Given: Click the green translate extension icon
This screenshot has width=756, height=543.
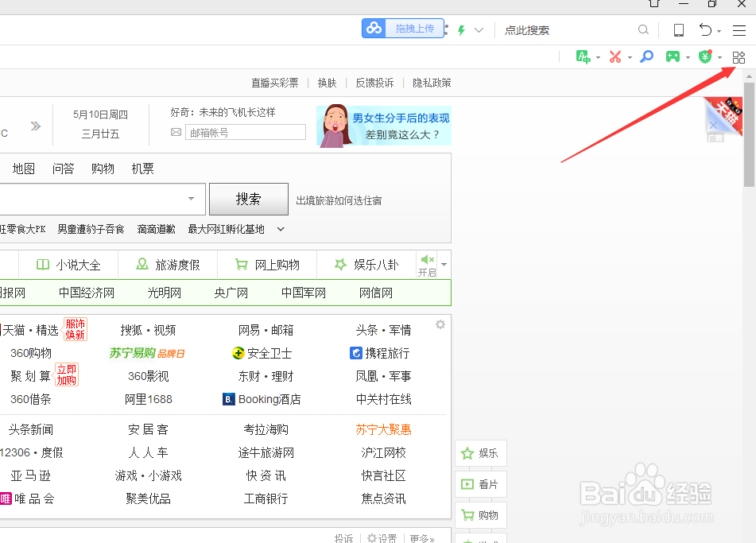Looking at the screenshot, I should (x=583, y=57).
